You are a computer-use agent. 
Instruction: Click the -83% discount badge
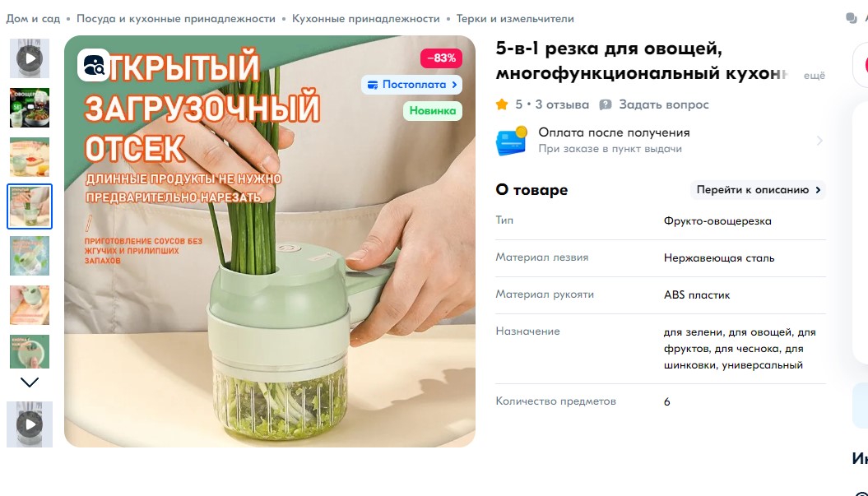[x=441, y=58]
